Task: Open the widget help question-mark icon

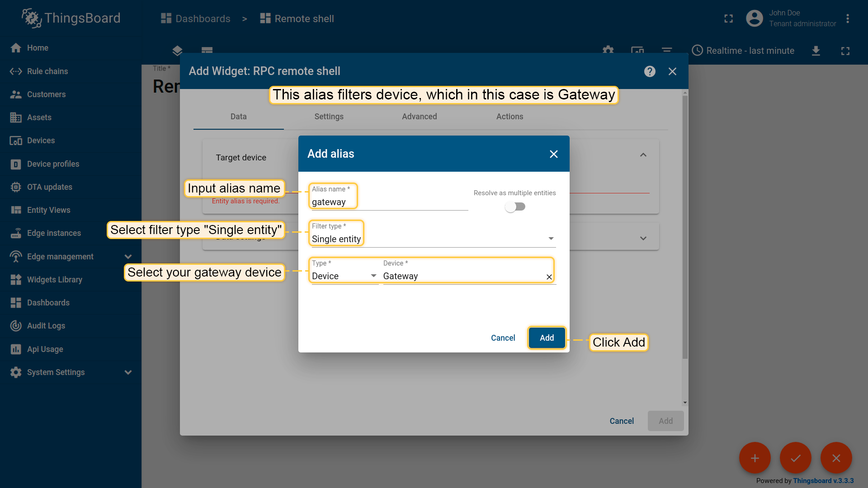Action: 650,71
